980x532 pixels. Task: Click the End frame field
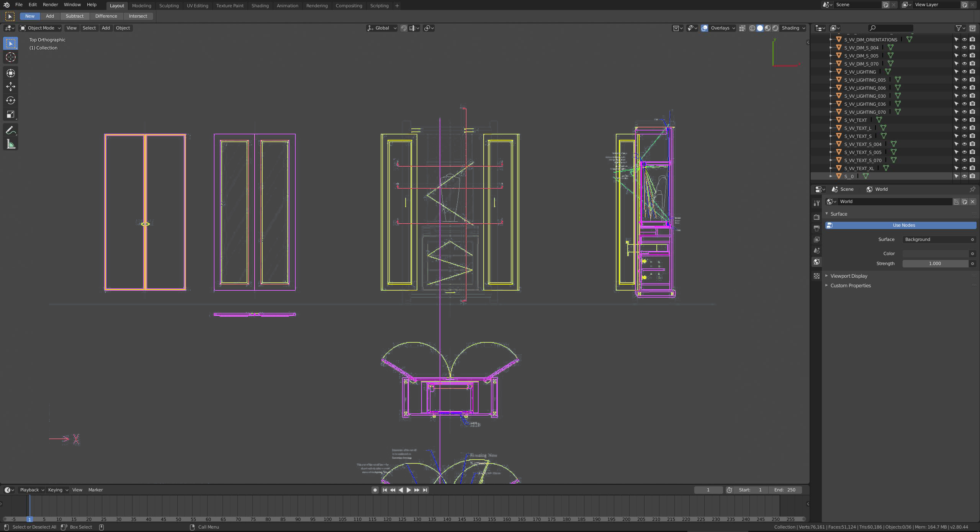click(x=785, y=490)
